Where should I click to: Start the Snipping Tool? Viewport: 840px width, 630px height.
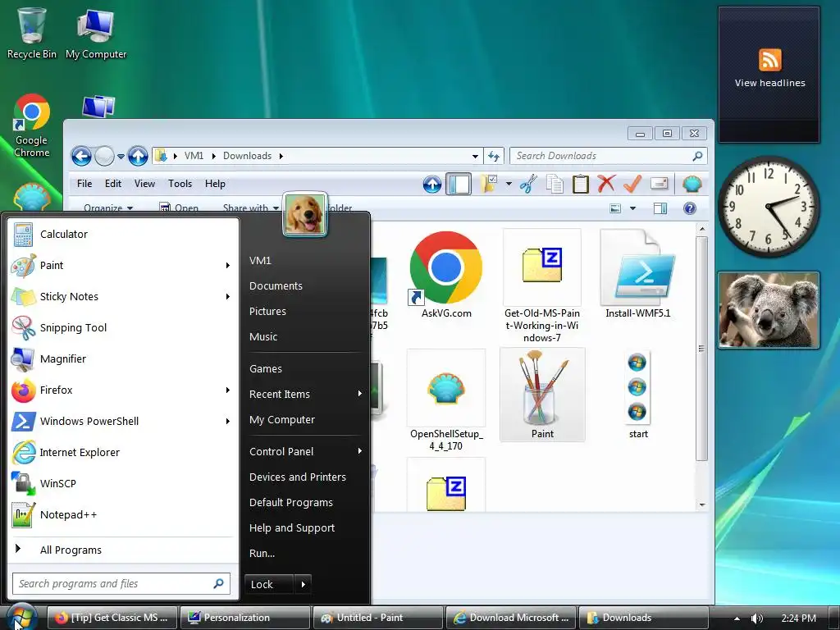(123, 327)
